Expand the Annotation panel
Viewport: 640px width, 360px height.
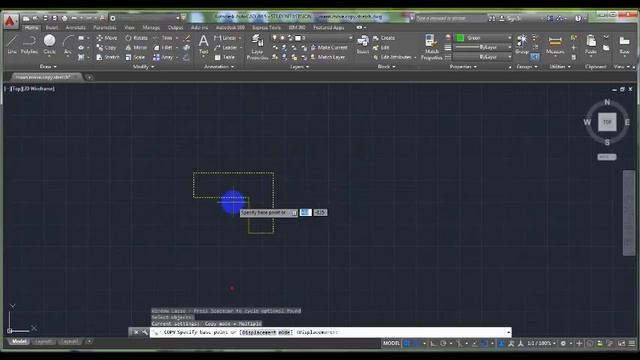pyautogui.click(x=219, y=67)
